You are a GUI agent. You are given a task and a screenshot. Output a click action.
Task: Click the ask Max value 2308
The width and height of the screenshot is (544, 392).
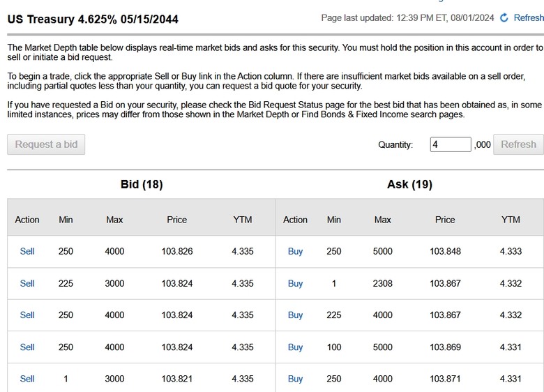(383, 283)
